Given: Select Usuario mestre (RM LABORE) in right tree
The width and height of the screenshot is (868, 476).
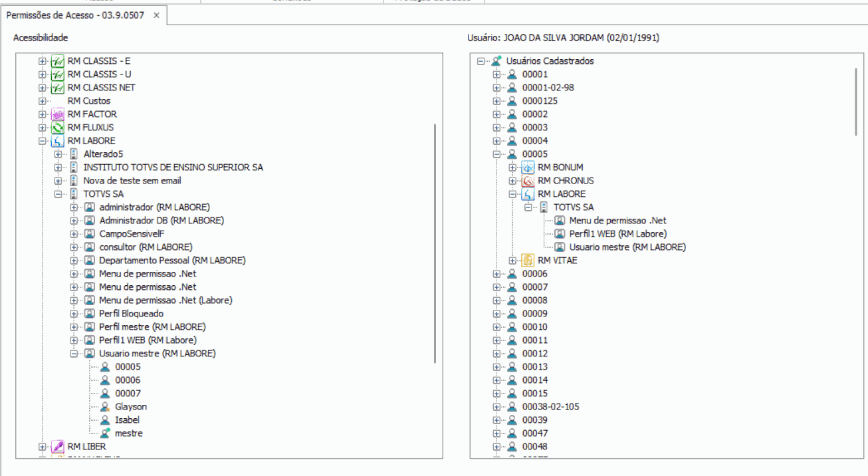Looking at the screenshot, I should pos(627,247).
